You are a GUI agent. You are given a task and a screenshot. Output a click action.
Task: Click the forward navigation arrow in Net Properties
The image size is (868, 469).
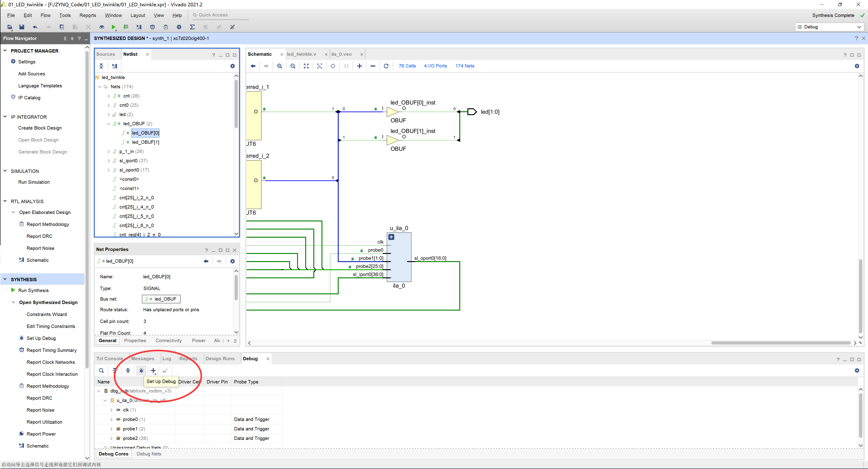point(218,261)
